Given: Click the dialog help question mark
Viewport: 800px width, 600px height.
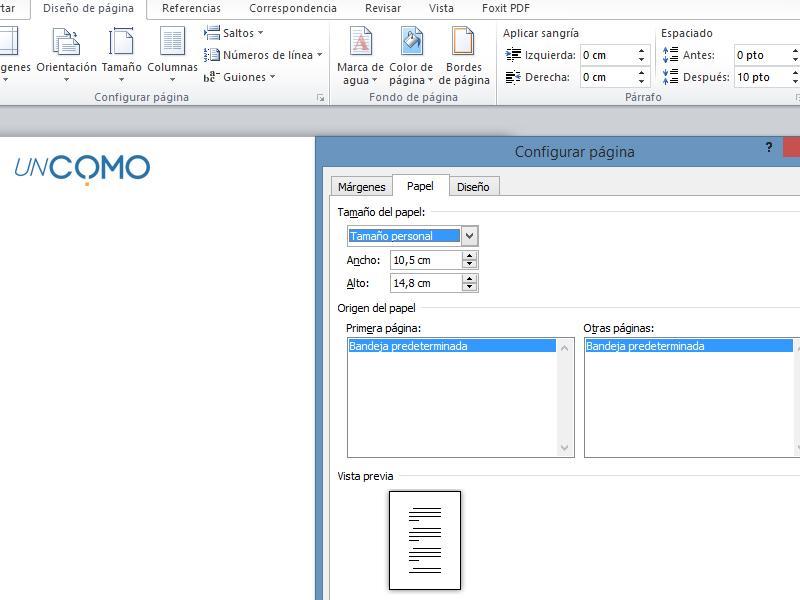Looking at the screenshot, I should 768,148.
